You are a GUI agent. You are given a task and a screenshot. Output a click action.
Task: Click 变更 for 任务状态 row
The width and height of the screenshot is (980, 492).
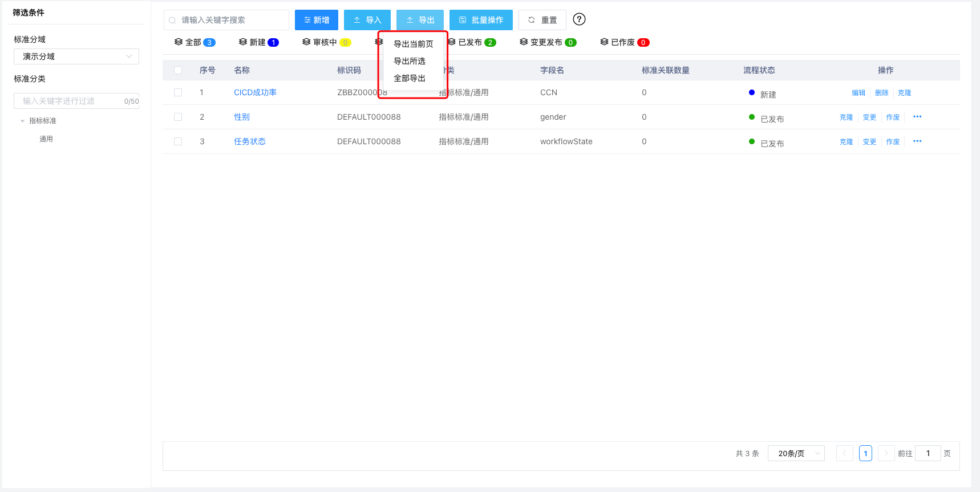[x=869, y=142]
